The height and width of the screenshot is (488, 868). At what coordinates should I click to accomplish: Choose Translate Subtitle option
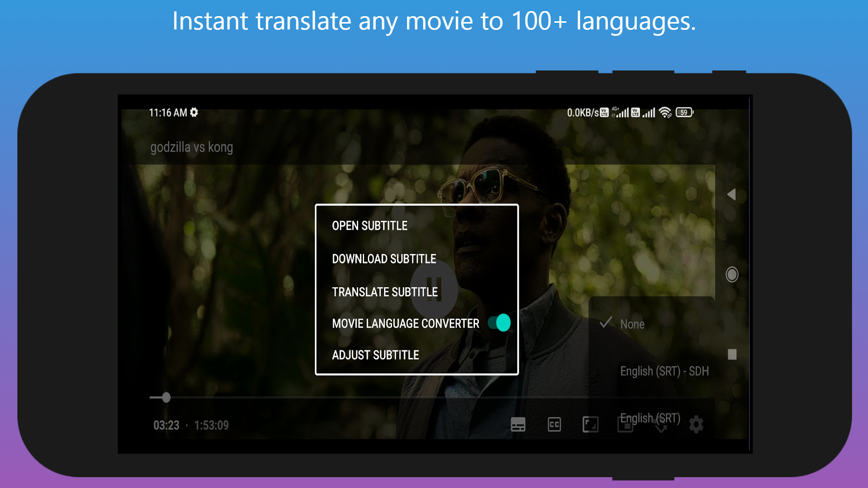385,292
